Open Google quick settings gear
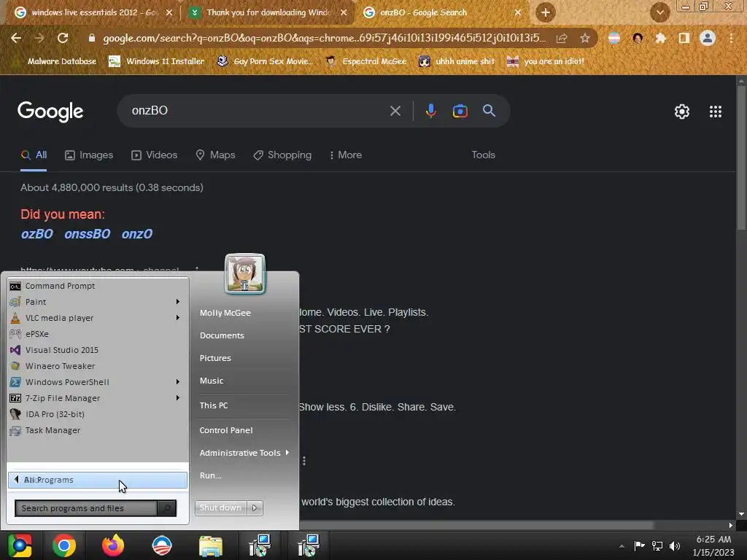The width and height of the screenshot is (747, 560). (682, 112)
